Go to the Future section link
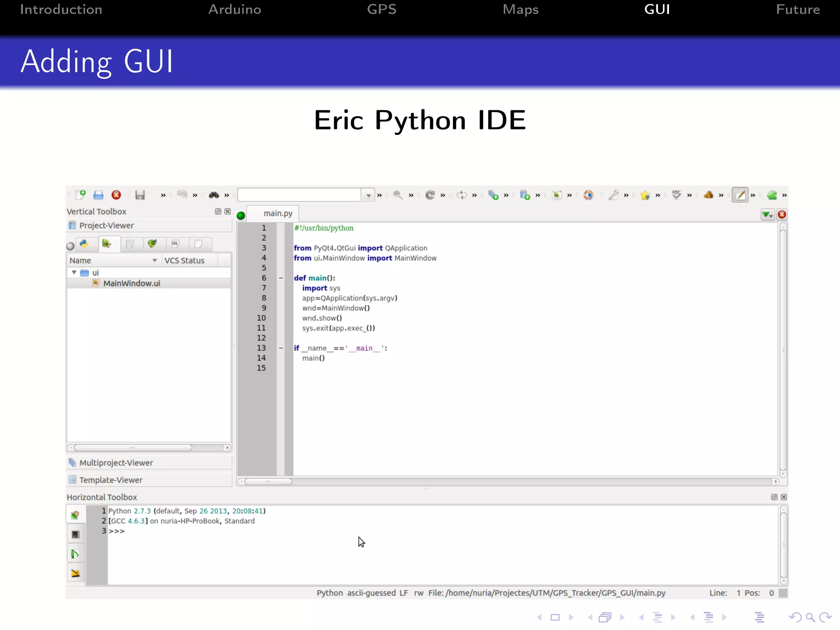The image size is (840, 630). (798, 9)
